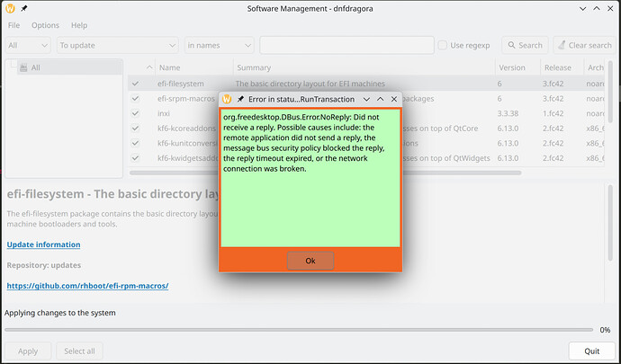Select the efi-filesystem package name
The width and height of the screenshot is (621, 364).
pos(181,84)
